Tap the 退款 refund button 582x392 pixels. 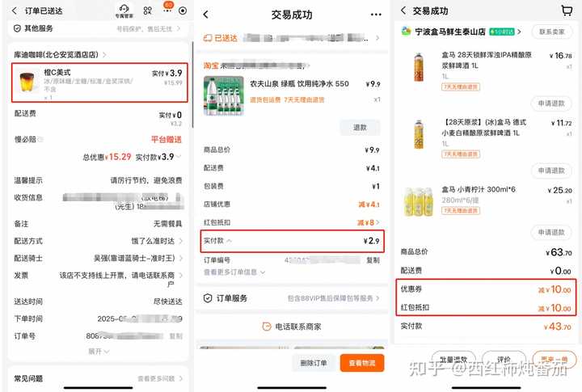(x=360, y=128)
